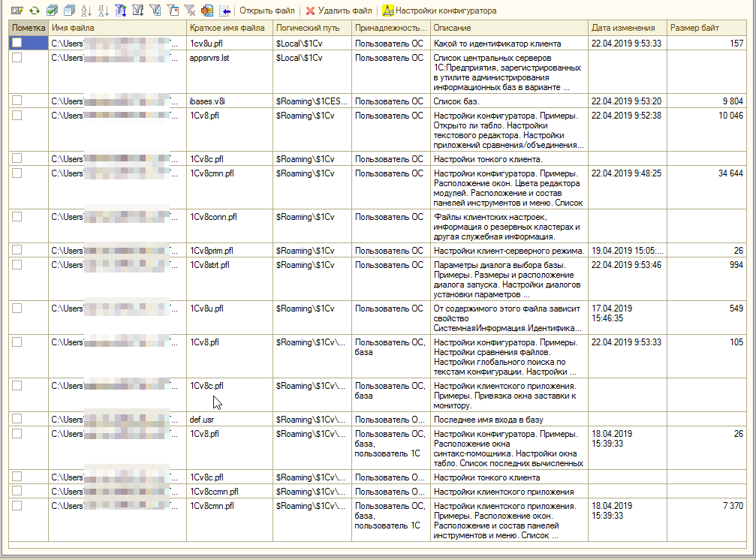Click Удалить файл button
756x560 pixels.
[339, 10]
